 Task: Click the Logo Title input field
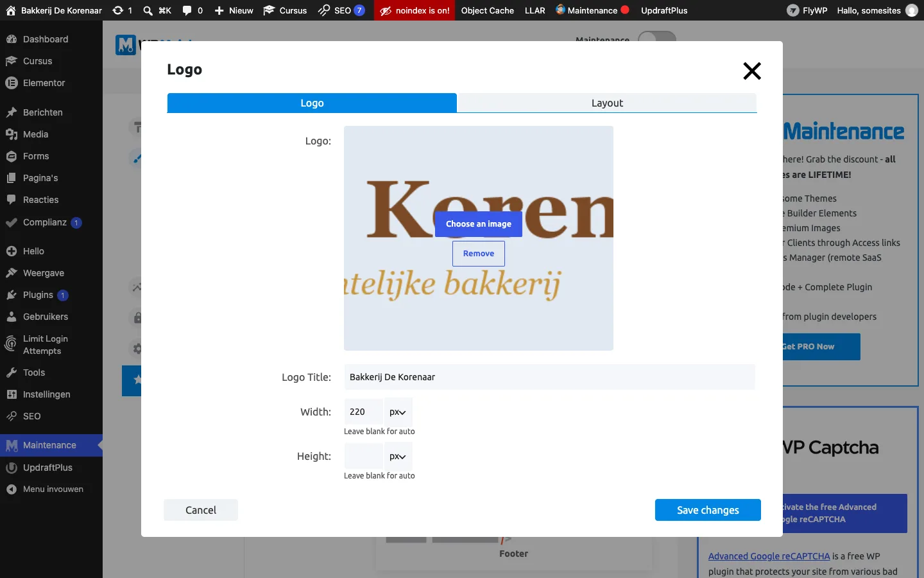coord(549,377)
